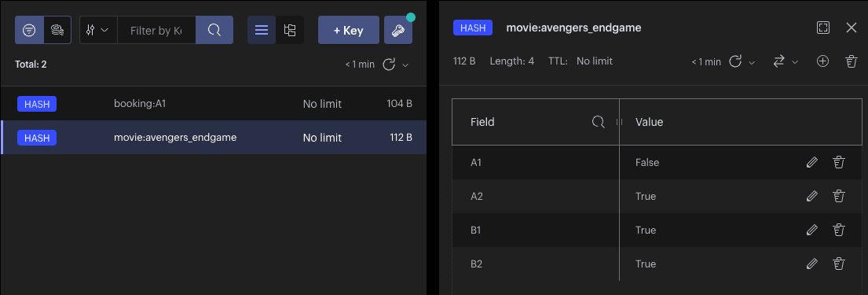The height and width of the screenshot is (295, 868).
Task: Switch to Browser filter mode icon
Action: click(29, 30)
